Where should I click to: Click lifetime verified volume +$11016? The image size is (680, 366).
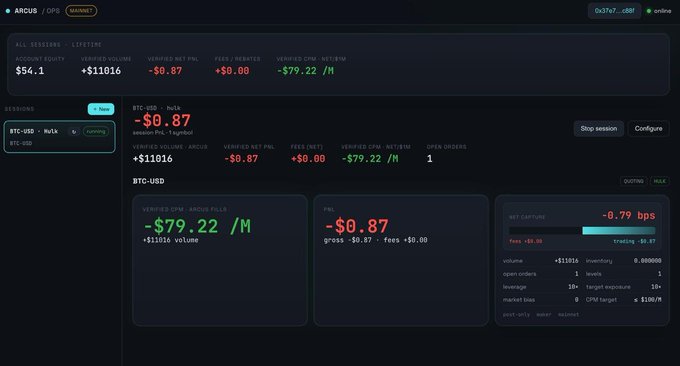coord(101,71)
